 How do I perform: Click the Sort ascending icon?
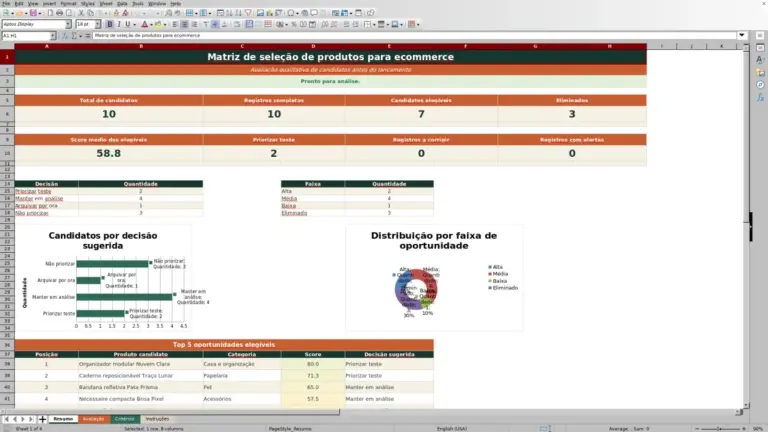[229, 13]
